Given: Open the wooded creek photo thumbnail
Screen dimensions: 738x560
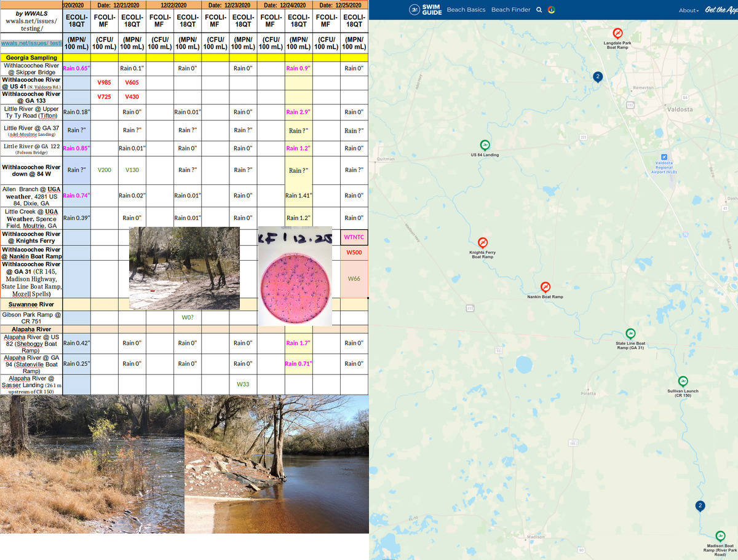Looking at the screenshot, I should 184,267.
